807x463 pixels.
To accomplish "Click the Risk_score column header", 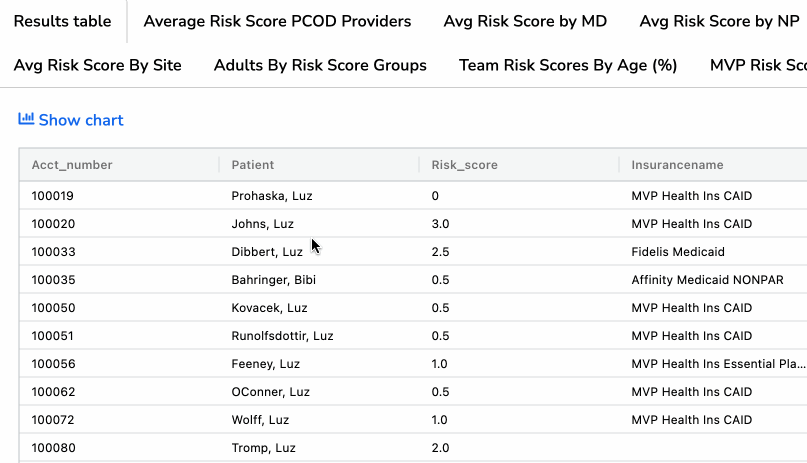I will pos(464,165).
